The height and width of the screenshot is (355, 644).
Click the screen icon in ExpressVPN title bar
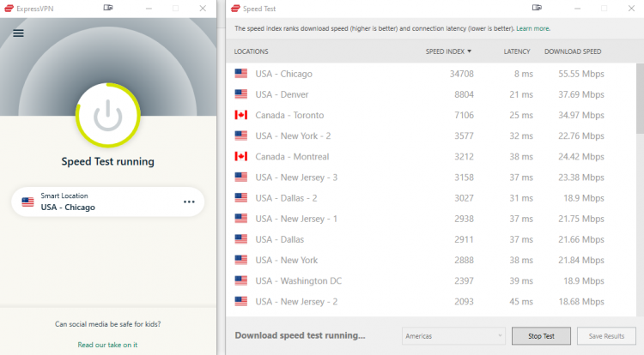point(108,8)
